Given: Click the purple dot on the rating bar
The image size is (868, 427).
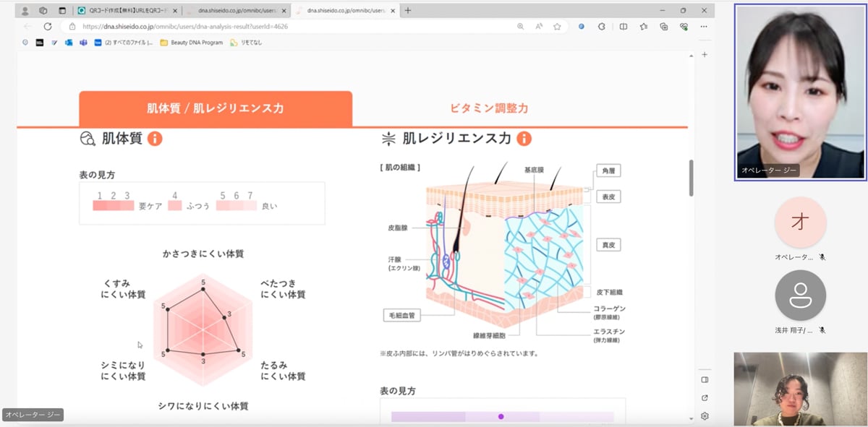Looking at the screenshot, I should 501,417.
